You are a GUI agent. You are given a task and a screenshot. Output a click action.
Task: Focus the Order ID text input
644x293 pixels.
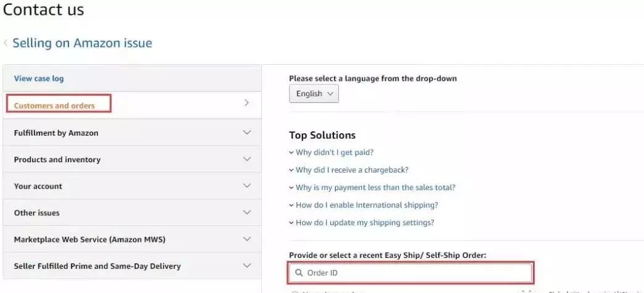click(414, 273)
